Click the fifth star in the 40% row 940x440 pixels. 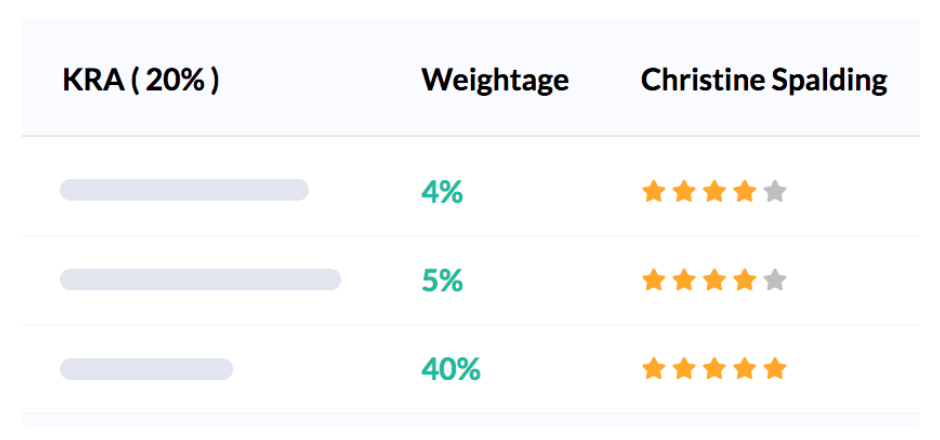pyautogui.click(x=774, y=369)
